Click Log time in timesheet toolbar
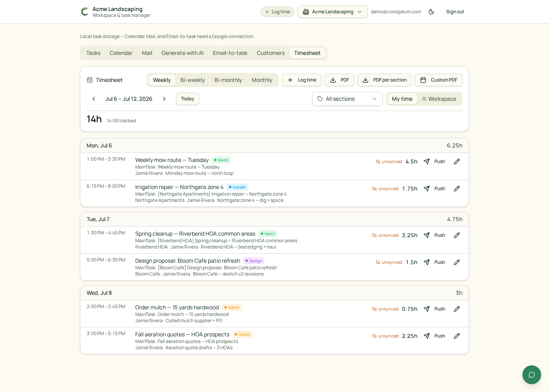 (x=302, y=80)
